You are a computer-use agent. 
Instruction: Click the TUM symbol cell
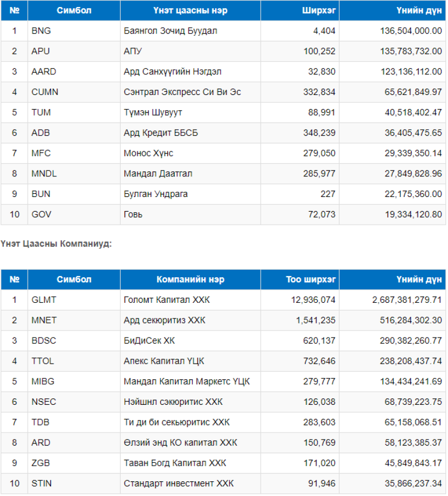(x=74, y=112)
